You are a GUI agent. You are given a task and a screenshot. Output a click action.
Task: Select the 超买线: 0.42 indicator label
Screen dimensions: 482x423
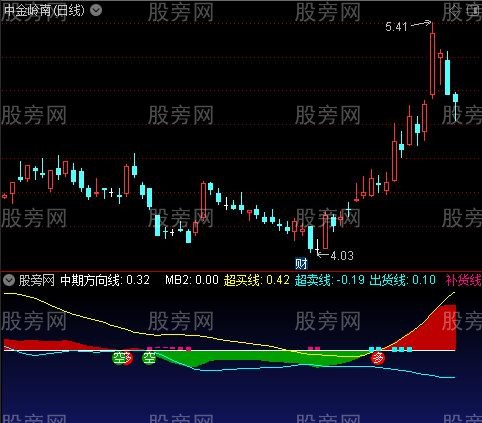coord(257,280)
